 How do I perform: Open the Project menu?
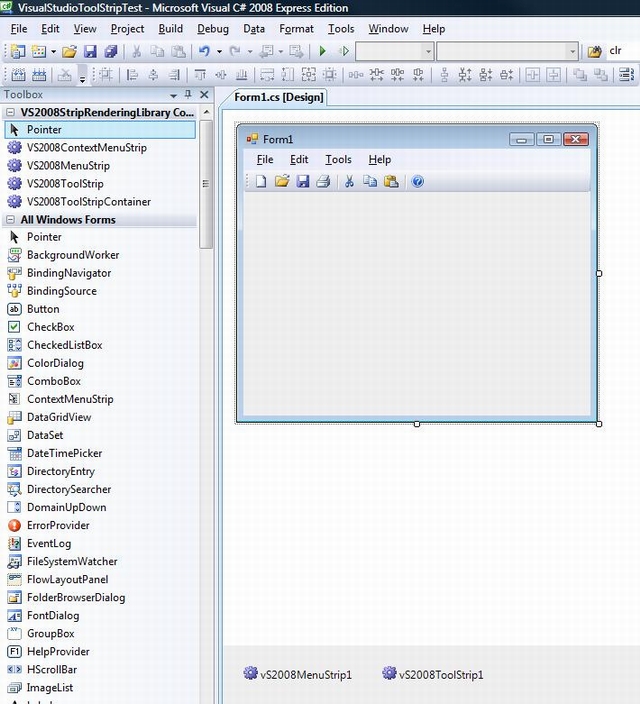coord(127,29)
